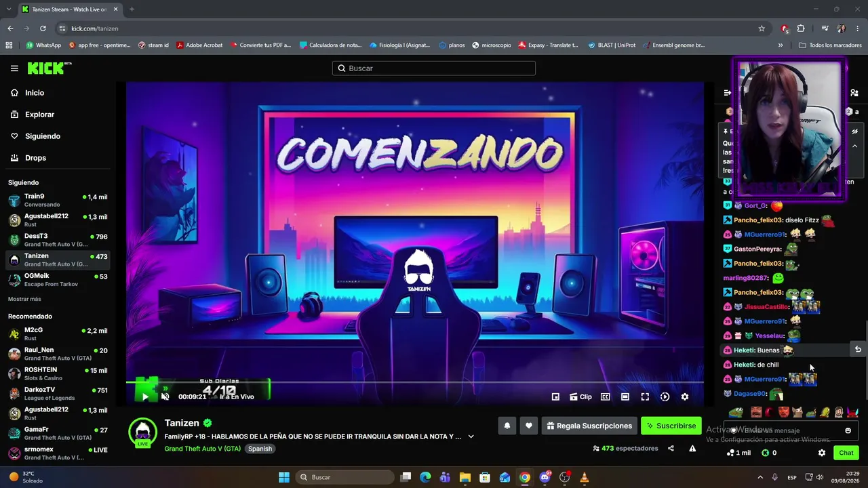Screen dimensions: 868x488
Task: Turn on notifications bell for Tanizen
Action: coord(507,426)
